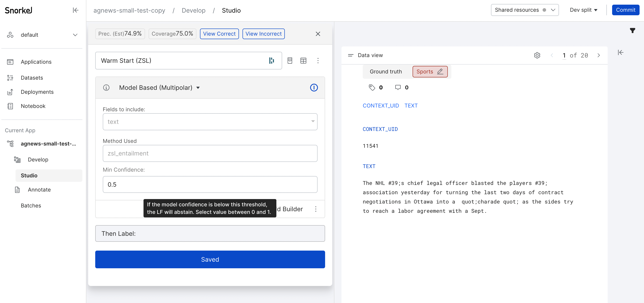Go to Datasets page
Screen dimensions: 644x303
tap(32, 78)
